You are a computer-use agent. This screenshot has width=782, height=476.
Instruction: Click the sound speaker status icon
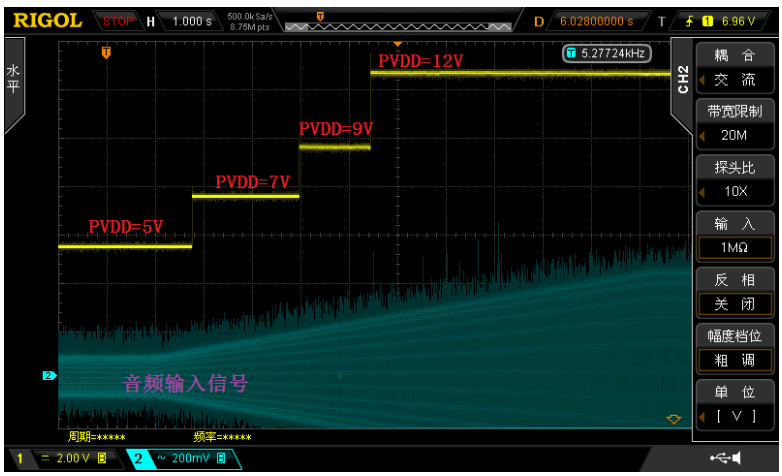coord(736,458)
